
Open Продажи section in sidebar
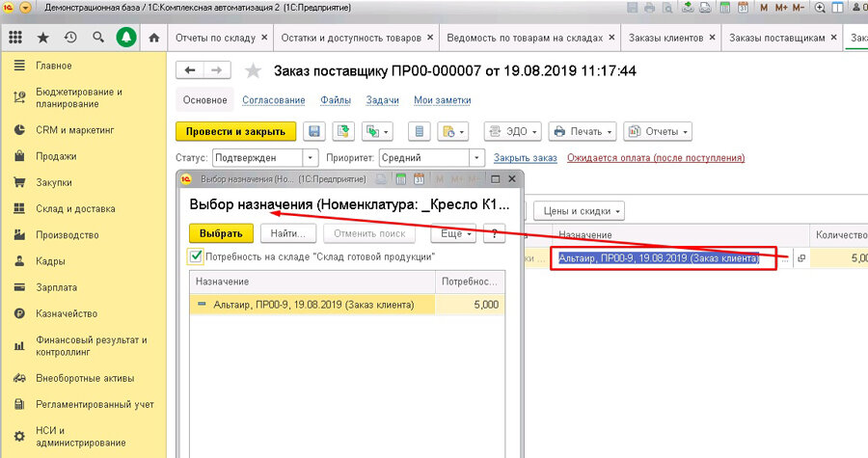56,156
